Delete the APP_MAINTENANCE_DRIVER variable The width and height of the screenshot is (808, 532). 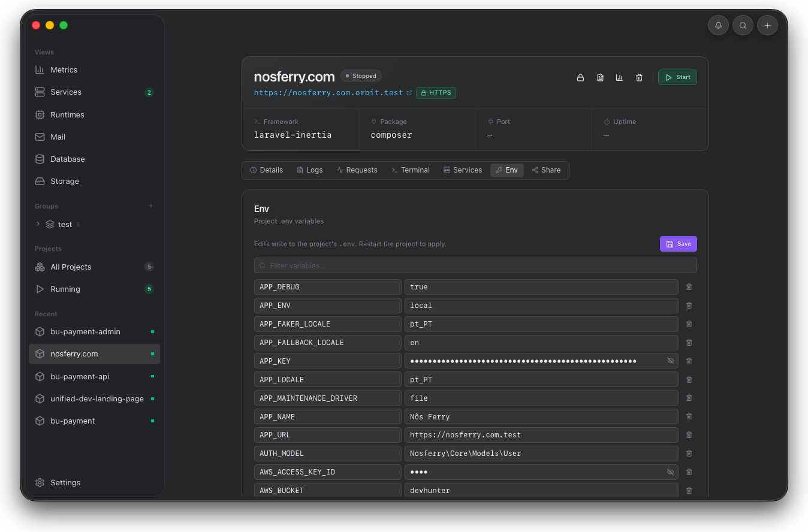pyautogui.click(x=689, y=398)
